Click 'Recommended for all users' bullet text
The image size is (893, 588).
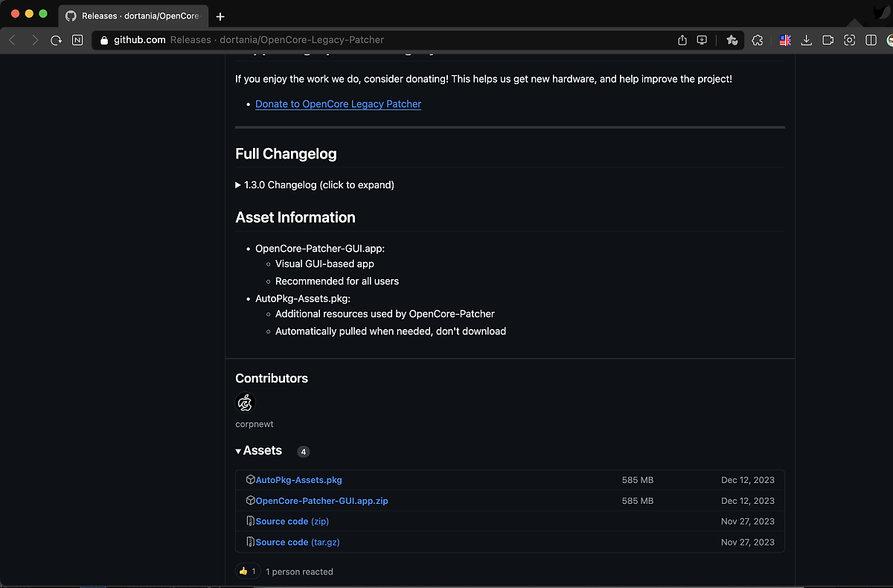pos(337,281)
